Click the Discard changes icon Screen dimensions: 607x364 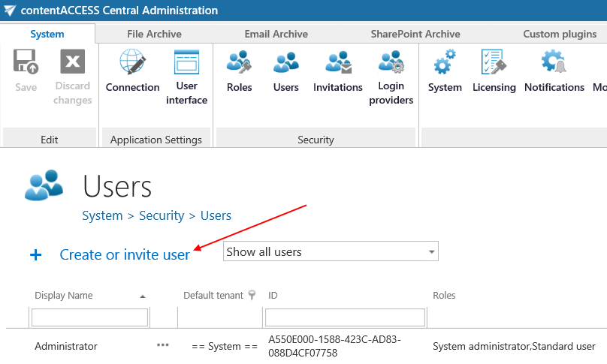tap(73, 62)
